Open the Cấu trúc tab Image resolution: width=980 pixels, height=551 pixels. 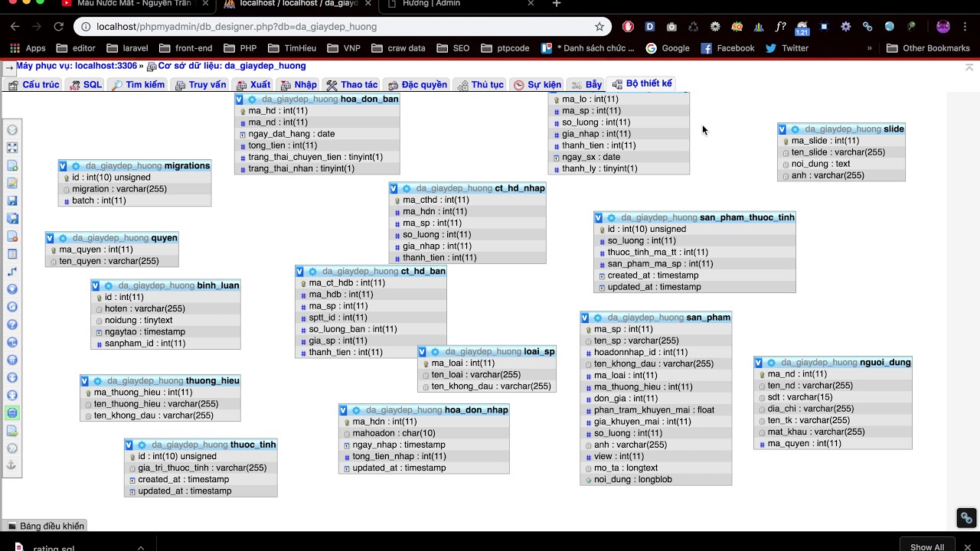click(34, 85)
